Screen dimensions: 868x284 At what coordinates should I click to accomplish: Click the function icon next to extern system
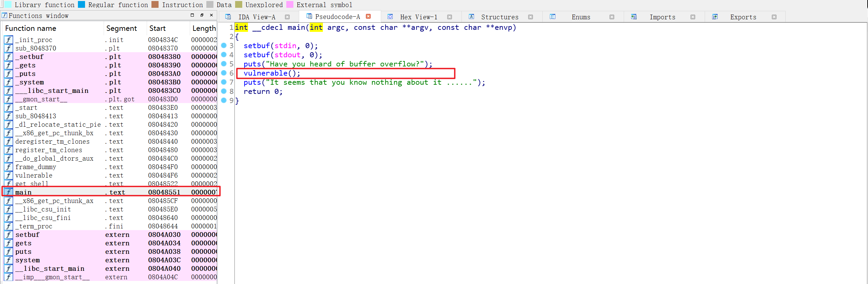[x=8, y=260]
